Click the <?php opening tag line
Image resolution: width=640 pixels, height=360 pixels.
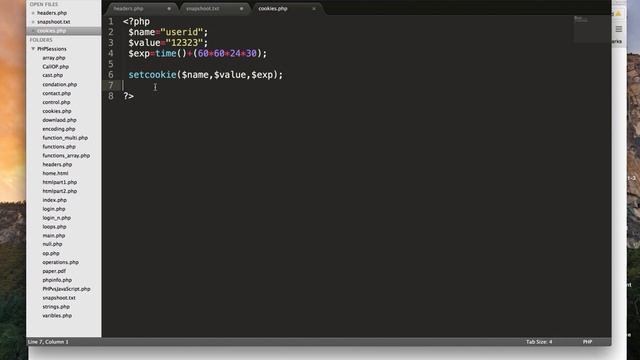(x=136, y=22)
